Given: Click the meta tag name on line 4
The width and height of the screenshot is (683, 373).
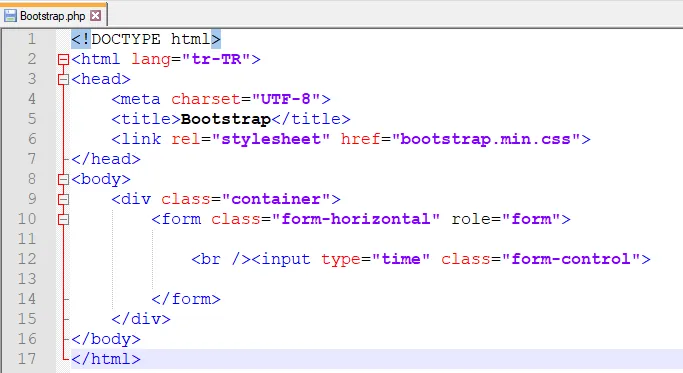Looking at the screenshot, I should [x=141, y=99].
